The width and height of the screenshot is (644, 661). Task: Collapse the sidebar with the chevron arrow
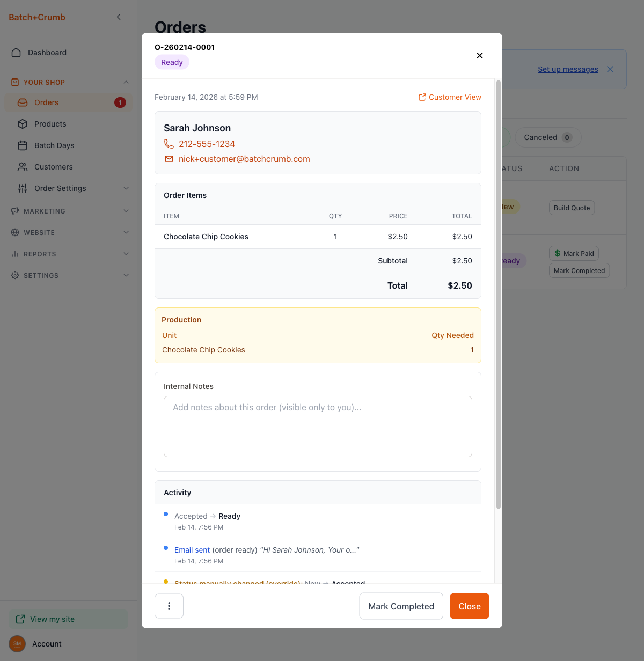(119, 17)
